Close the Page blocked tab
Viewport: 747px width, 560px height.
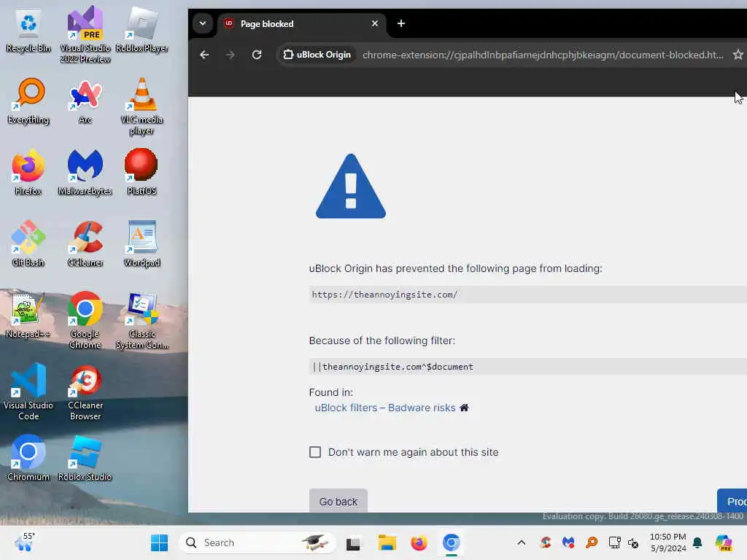tap(375, 23)
